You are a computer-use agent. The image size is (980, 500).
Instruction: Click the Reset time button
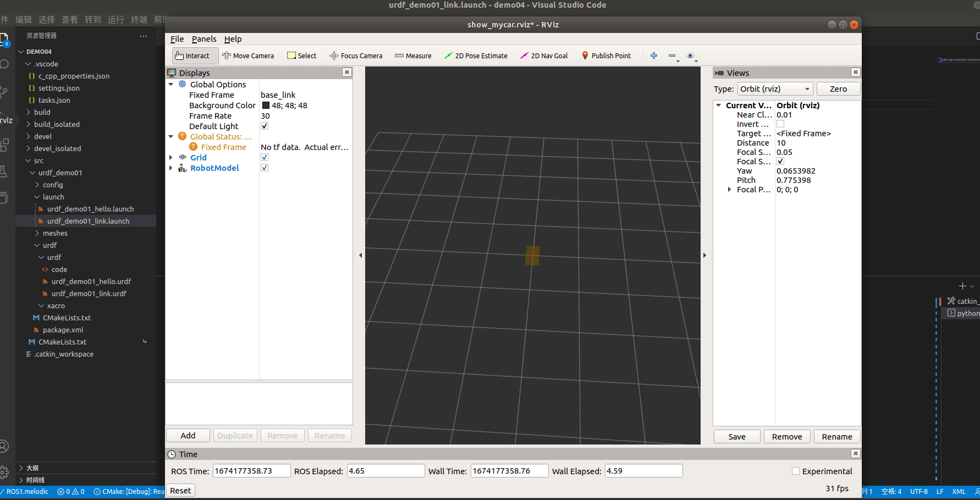[x=180, y=490]
